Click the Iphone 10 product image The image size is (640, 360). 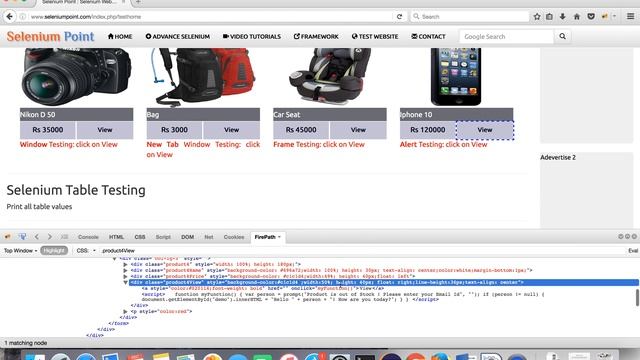point(456,77)
